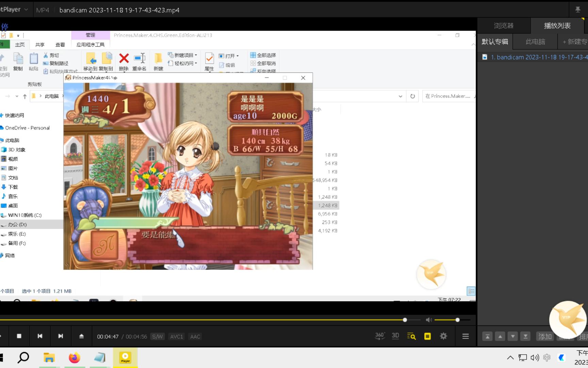Screen dimensions: 588x368
Task: Select the 此电脑 playlist tab
Action: (x=535, y=42)
